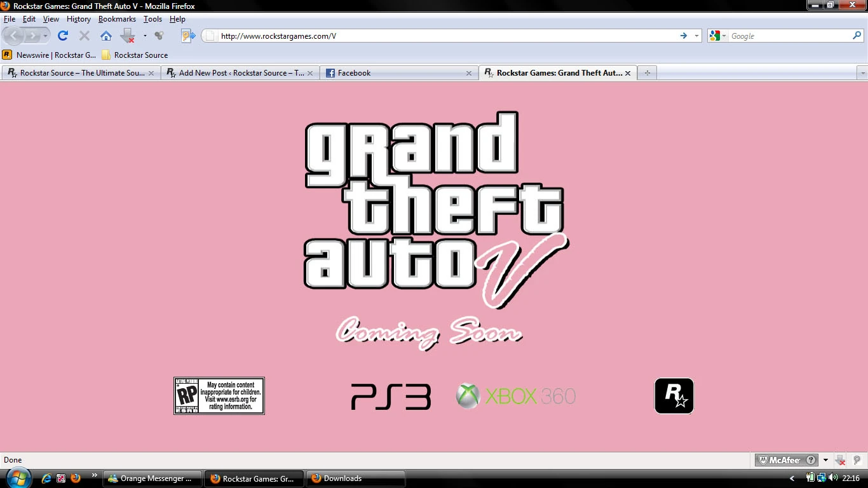The height and width of the screenshot is (488, 868).
Task: Close the Rockstar Games: Grand Theft Auto tab
Action: point(628,73)
